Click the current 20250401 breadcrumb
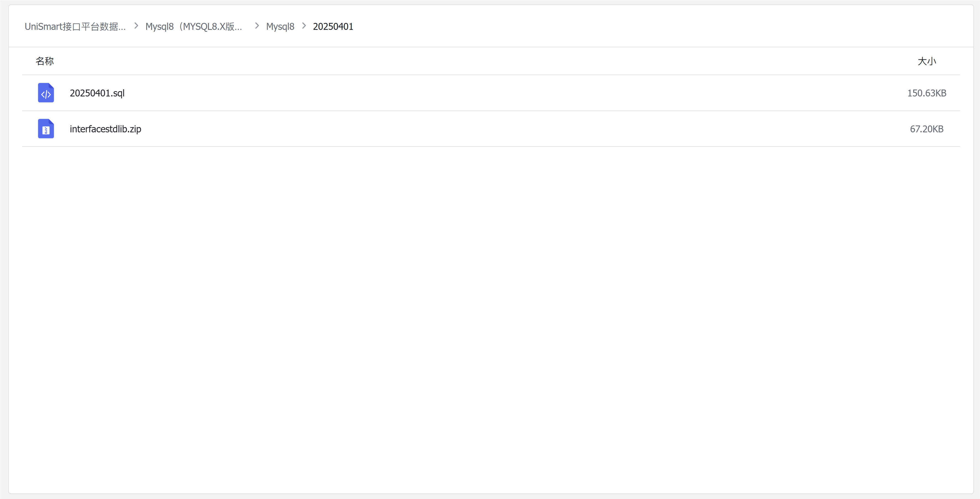This screenshot has width=980, height=499. pyautogui.click(x=333, y=27)
